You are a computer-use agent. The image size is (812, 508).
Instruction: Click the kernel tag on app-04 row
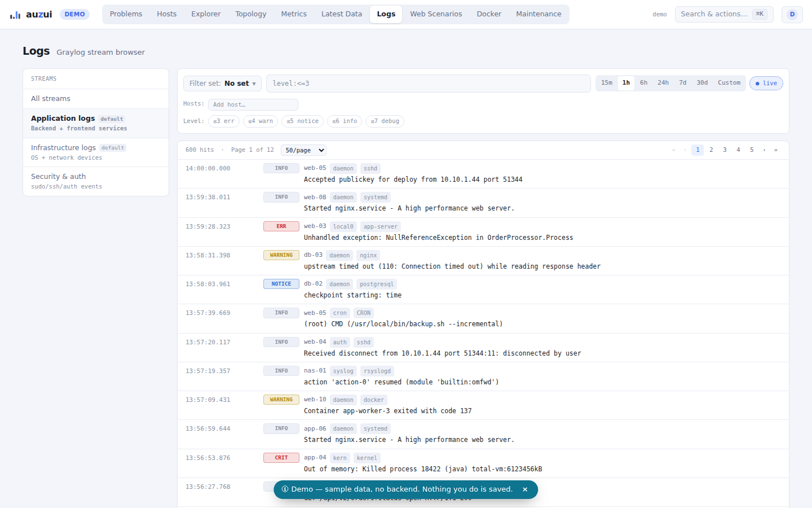pos(367,458)
